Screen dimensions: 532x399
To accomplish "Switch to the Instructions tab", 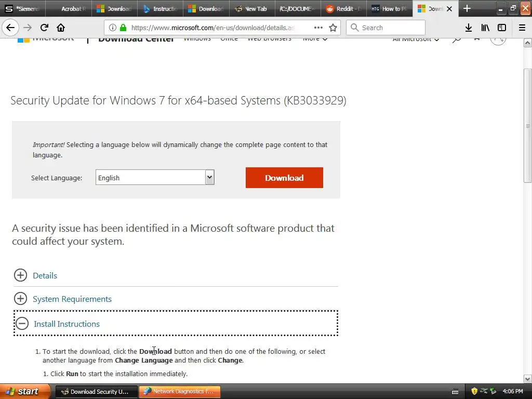I will (x=161, y=8).
